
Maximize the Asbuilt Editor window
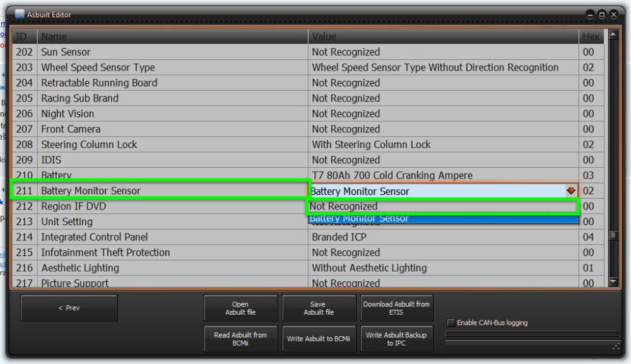(602, 14)
